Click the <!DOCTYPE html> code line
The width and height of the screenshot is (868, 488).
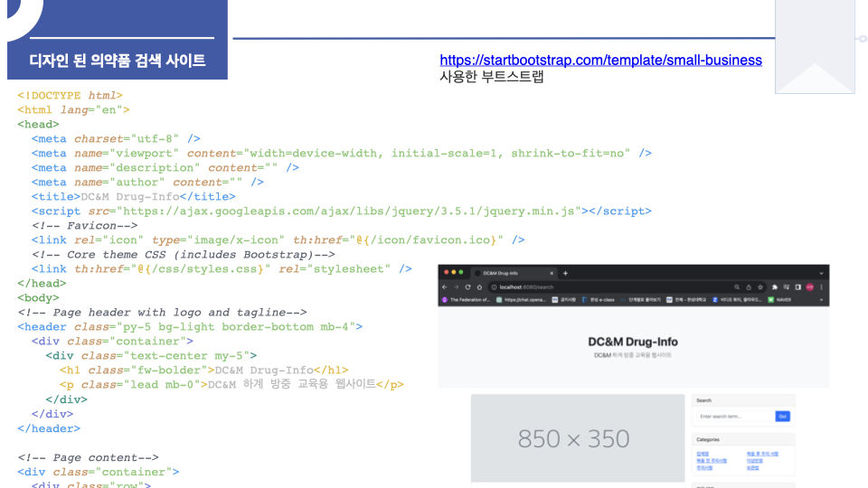70,95
